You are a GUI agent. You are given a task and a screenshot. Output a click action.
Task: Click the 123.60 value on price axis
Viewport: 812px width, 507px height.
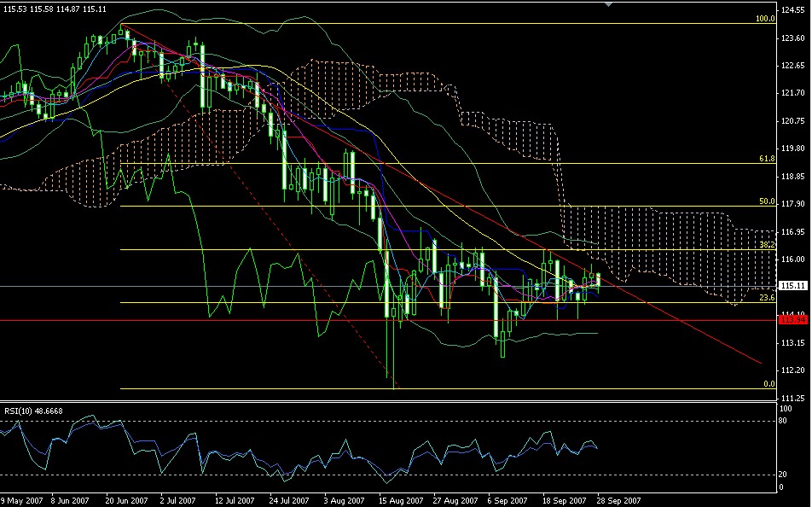coord(793,38)
